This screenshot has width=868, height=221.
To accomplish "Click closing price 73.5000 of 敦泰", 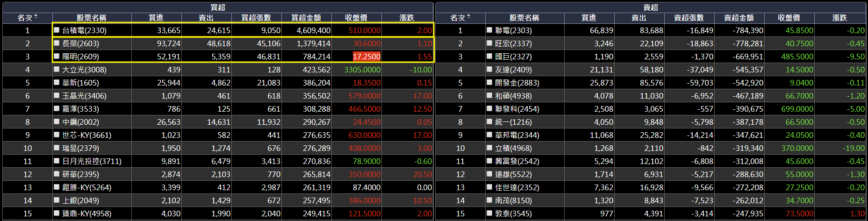I will tap(799, 214).
